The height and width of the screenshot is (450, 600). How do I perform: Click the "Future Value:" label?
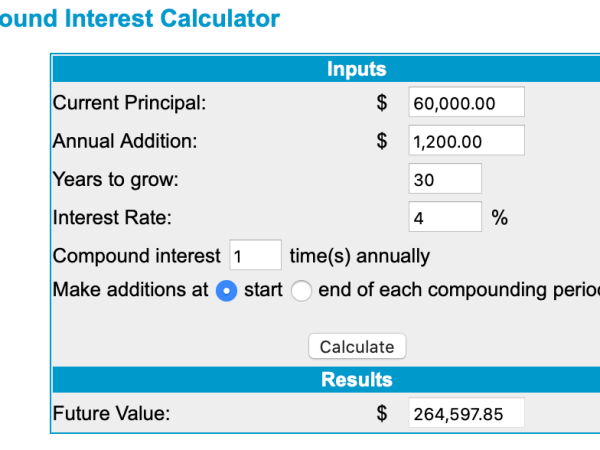pos(111,413)
